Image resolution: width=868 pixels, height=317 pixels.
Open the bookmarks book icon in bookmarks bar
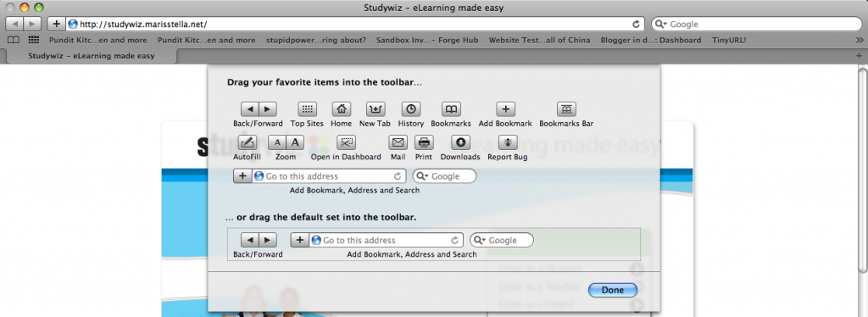13,40
